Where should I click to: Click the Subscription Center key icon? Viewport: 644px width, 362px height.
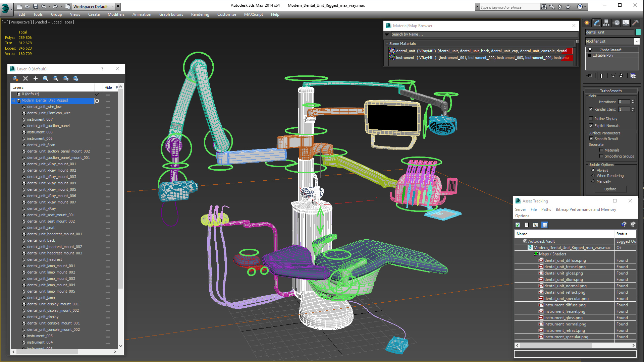(x=552, y=7)
